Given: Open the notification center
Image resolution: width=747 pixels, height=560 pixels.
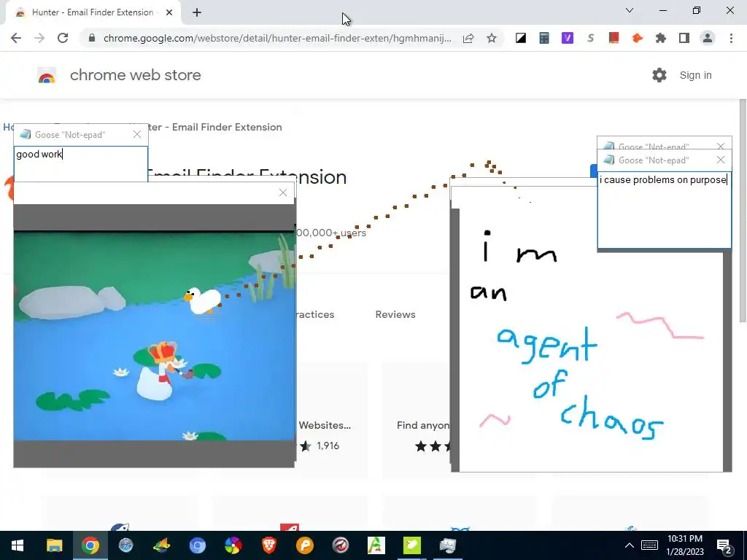Looking at the screenshot, I should click(x=724, y=546).
